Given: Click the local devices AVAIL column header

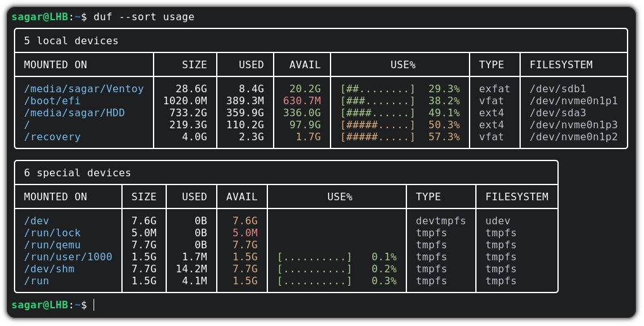Looking at the screenshot, I should click(x=305, y=65).
